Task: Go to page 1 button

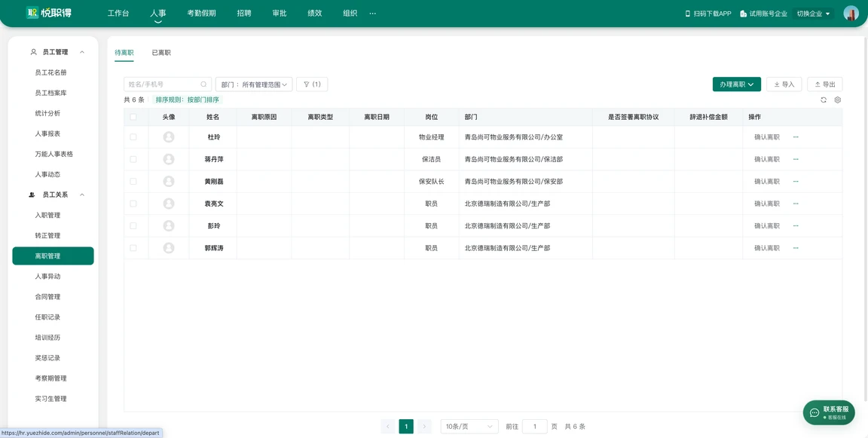Action: (x=406, y=427)
